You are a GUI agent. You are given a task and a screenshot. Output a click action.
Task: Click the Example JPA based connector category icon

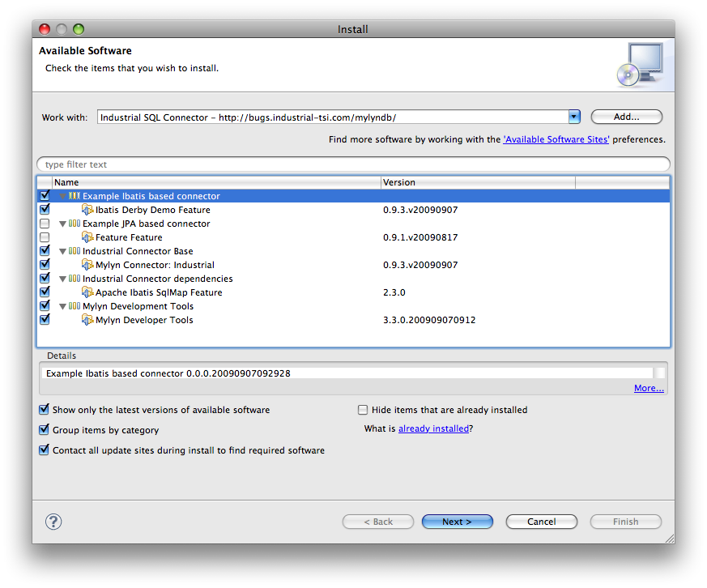pyautogui.click(x=75, y=224)
